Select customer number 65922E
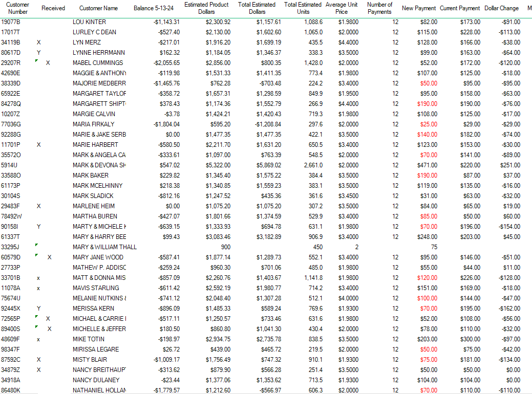Viewport: 532px width, 394px height. (11, 94)
